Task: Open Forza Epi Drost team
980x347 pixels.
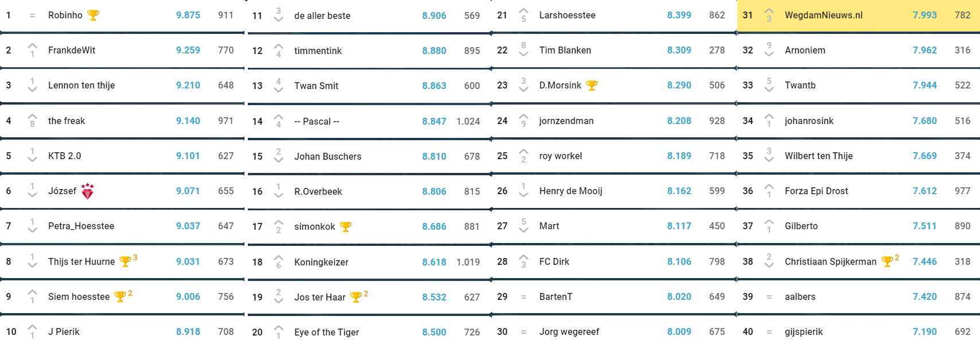Action: click(x=816, y=191)
